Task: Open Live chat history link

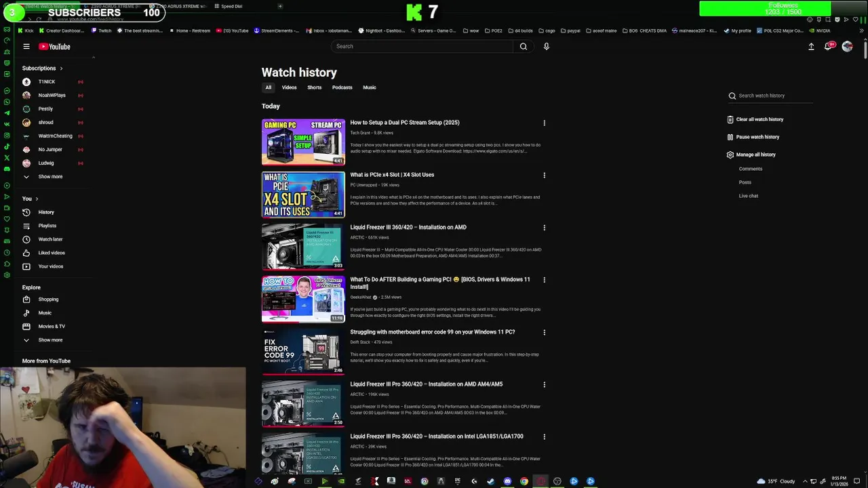Action: [x=749, y=196]
